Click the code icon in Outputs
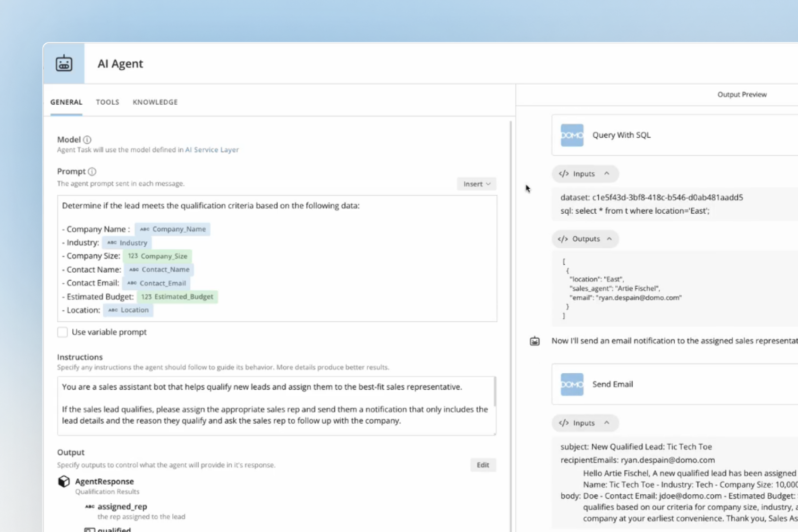This screenshot has width=798, height=532. pos(563,239)
